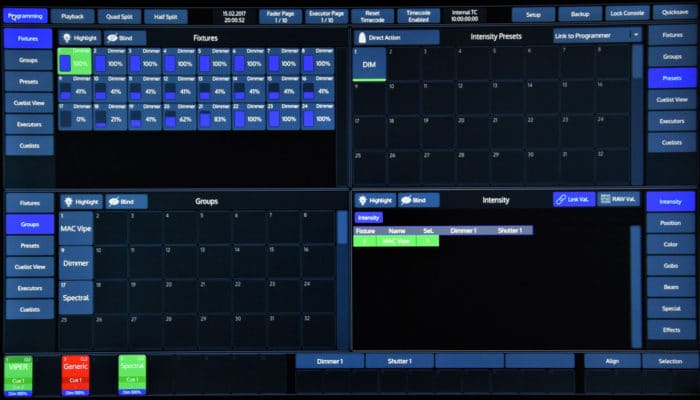Open the Gobo attribute tab

[x=670, y=264]
